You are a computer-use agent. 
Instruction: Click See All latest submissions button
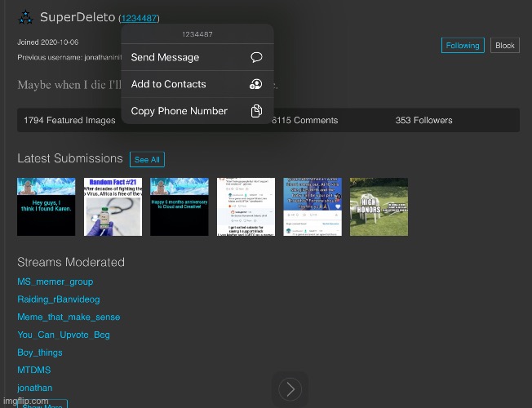pyautogui.click(x=147, y=159)
